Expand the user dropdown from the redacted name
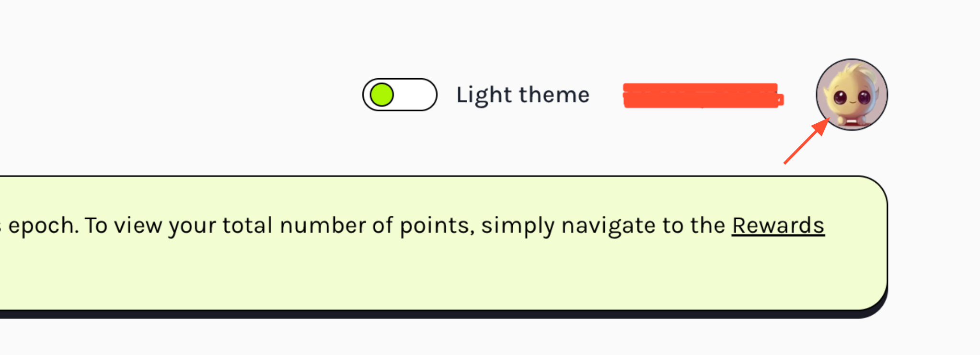The width and height of the screenshot is (980, 355). tap(702, 95)
